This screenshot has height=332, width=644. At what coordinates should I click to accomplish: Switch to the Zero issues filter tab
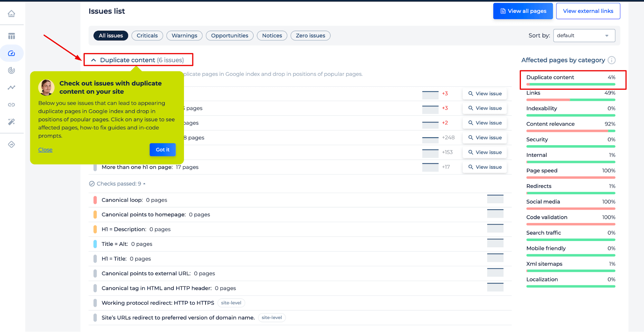pyautogui.click(x=310, y=35)
